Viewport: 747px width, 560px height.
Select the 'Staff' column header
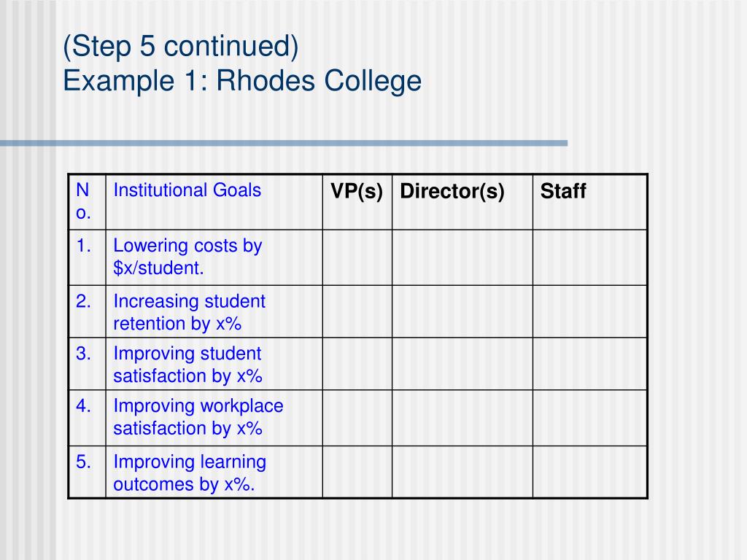tap(589, 202)
